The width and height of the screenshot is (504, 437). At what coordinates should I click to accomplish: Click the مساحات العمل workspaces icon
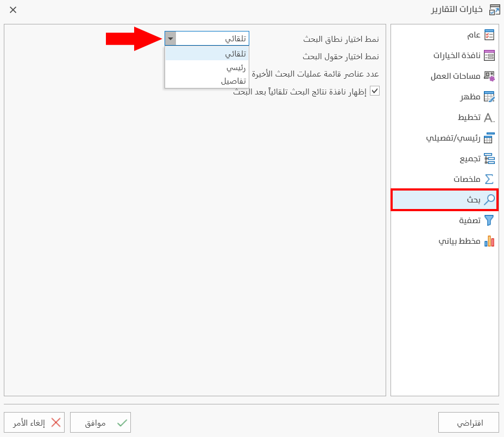(x=488, y=75)
